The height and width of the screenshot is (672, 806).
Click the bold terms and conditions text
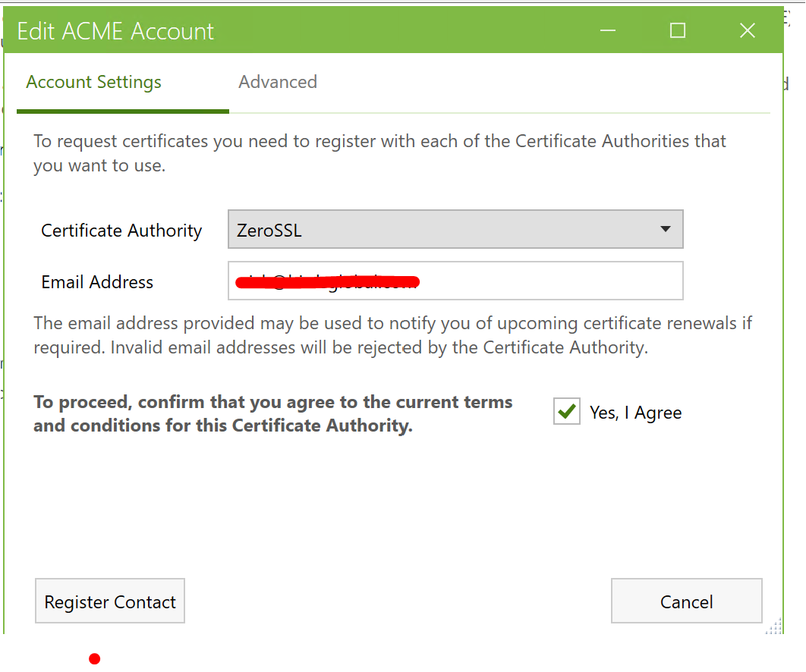[x=273, y=413]
